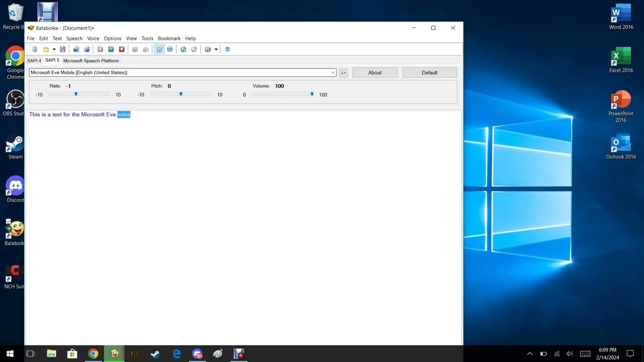The height and width of the screenshot is (362, 644).
Task: Open the Speech menu
Action: 74,38
